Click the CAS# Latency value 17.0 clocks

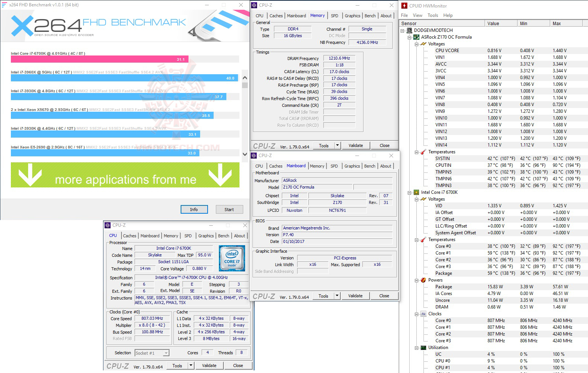pos(339,72)
